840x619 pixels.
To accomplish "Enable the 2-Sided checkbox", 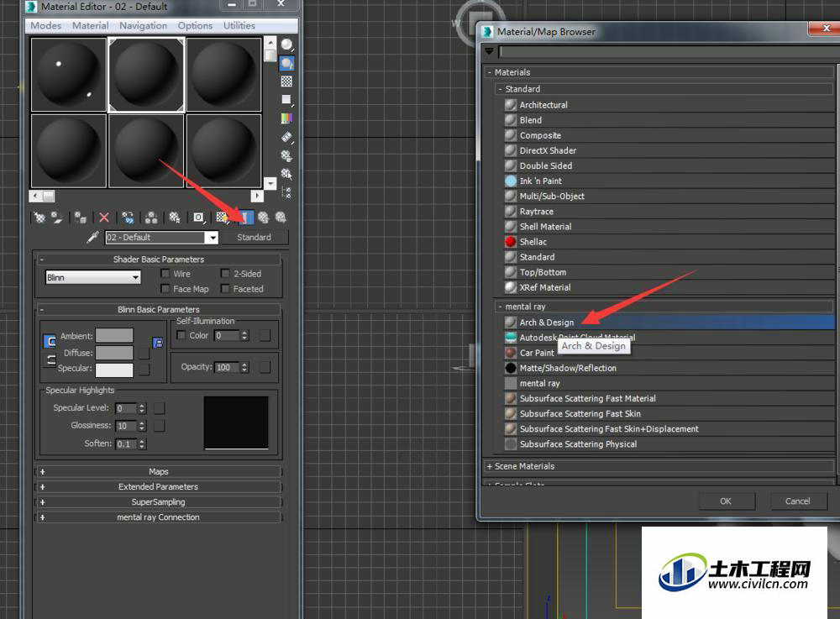I will 225,274.
